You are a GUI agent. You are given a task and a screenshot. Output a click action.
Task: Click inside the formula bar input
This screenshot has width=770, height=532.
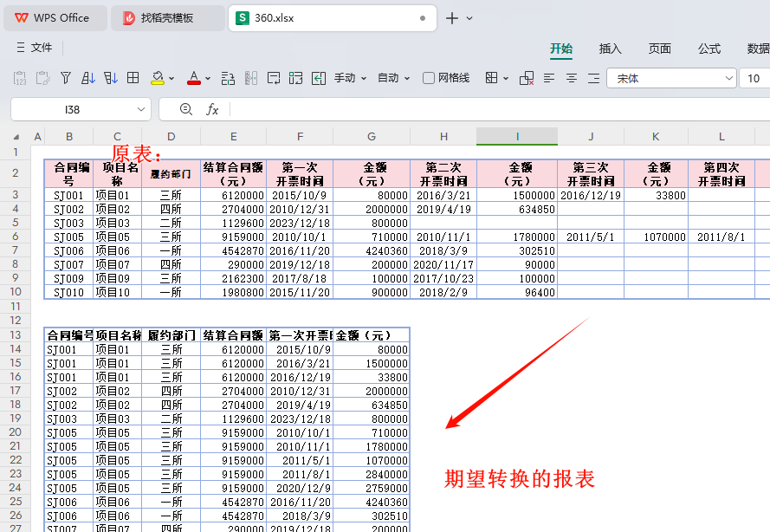[x=500, y=109]
